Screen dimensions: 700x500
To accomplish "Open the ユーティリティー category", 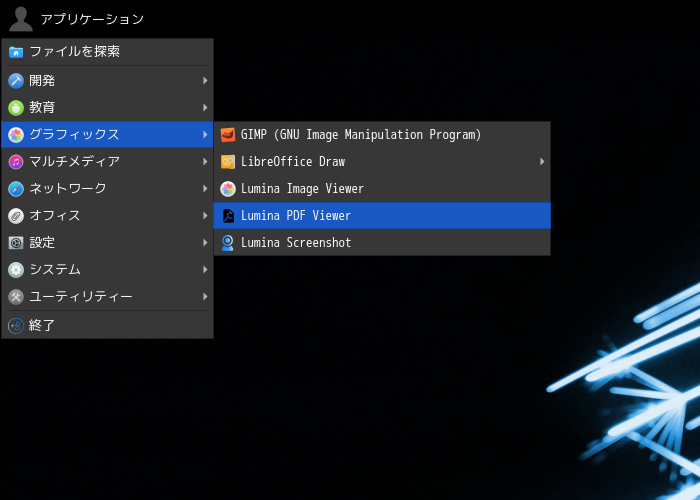I will point(108,297).
